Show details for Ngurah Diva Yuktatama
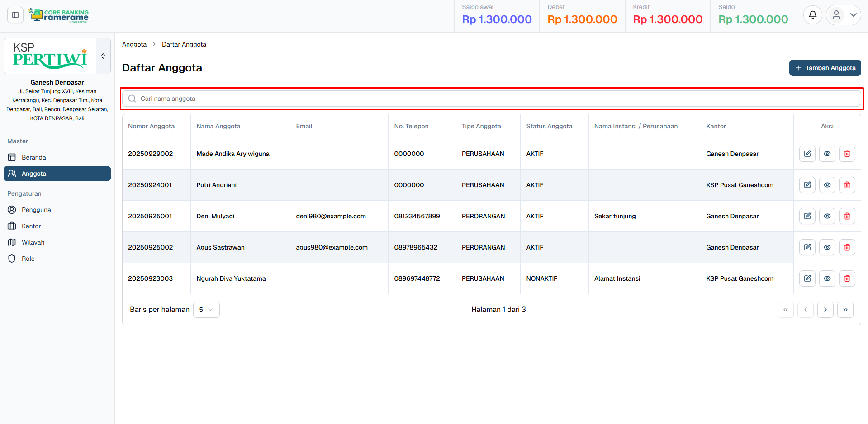868x424 pixels. (x=827, y=278)
